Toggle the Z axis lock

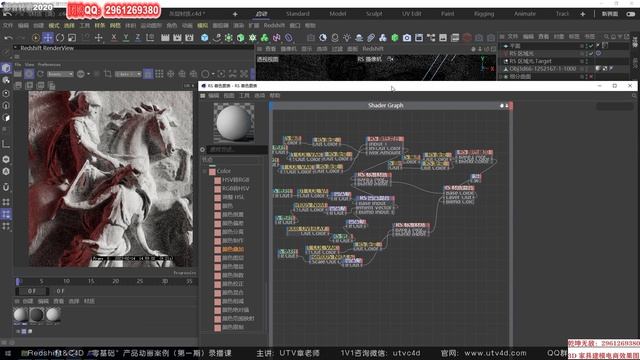(x=138, y=38)
